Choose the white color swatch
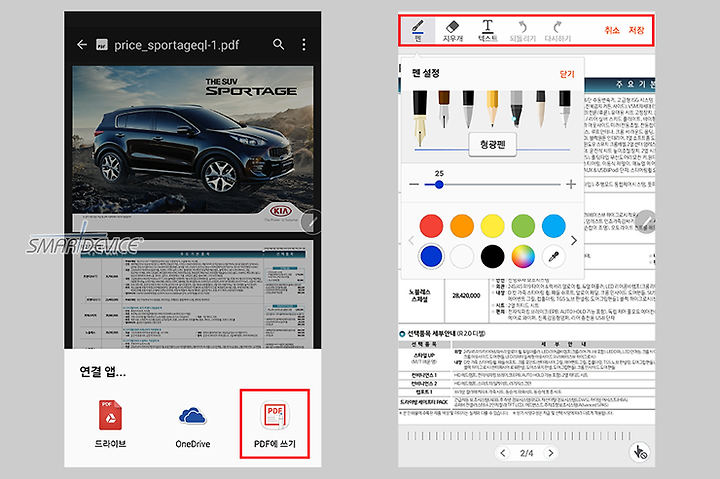The width and height of the screenshot is (720, 479). (x=462, y=256)
